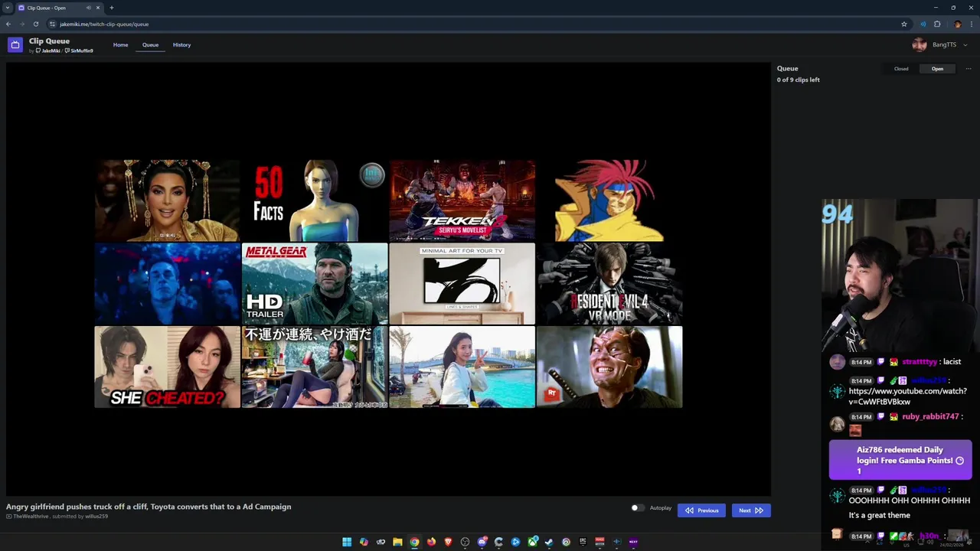Select the red-haired cartoon character thumbnail
The height and width of the screenshot is (551, 980).
click(x=609, y=201)
